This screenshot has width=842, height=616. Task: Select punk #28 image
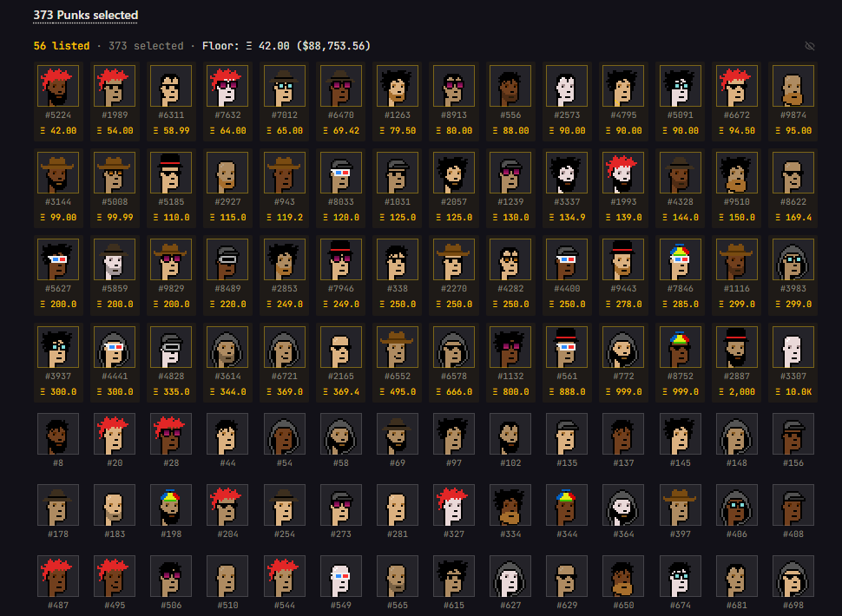[171, 434]
